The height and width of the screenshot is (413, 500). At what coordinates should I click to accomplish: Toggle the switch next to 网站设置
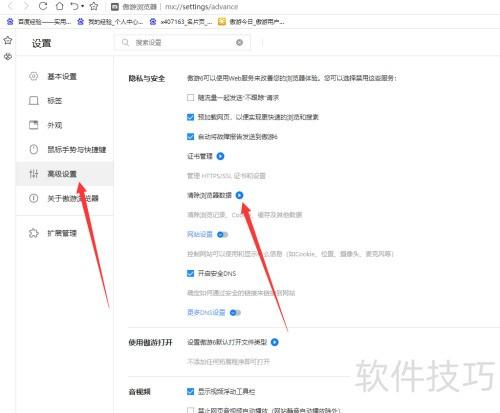coord(222,235)
